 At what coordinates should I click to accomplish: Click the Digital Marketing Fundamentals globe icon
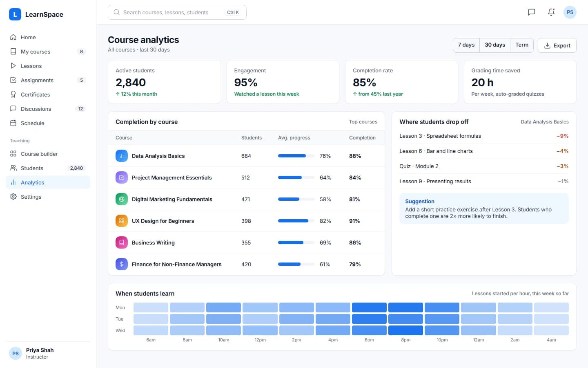pos(122,199)
